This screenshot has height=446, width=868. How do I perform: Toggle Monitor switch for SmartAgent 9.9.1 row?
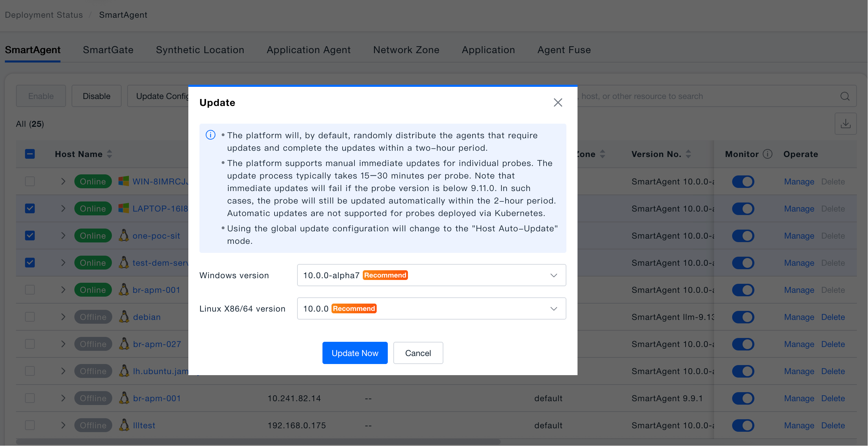point(743,398)
